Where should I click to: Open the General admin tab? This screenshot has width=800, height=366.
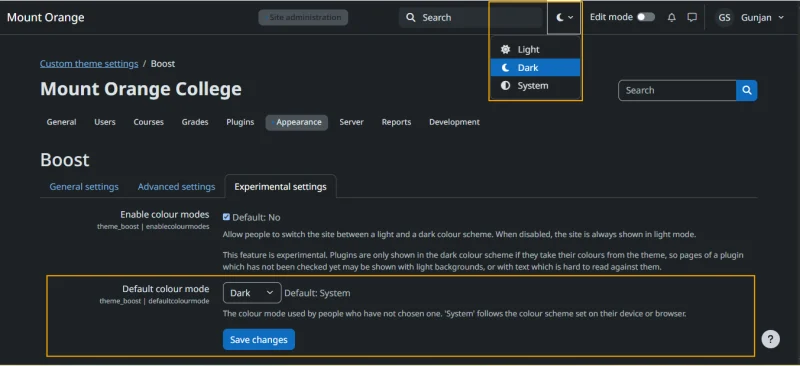pos(61,122)
